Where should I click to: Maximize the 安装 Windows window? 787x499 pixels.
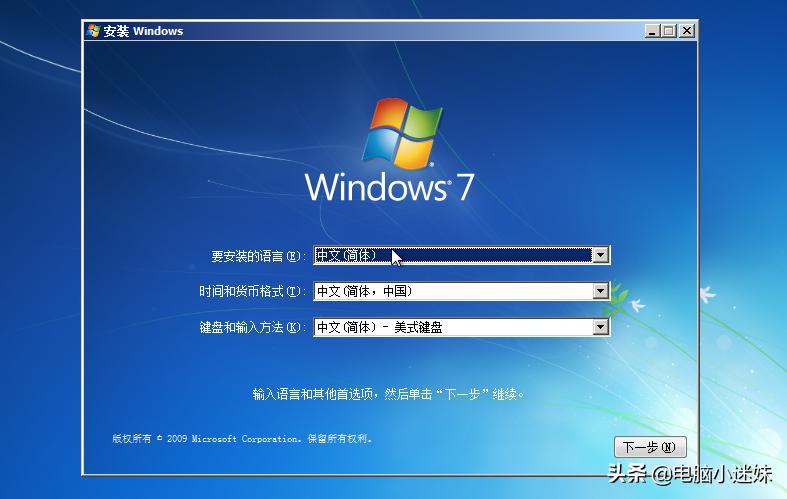point(669,31)
